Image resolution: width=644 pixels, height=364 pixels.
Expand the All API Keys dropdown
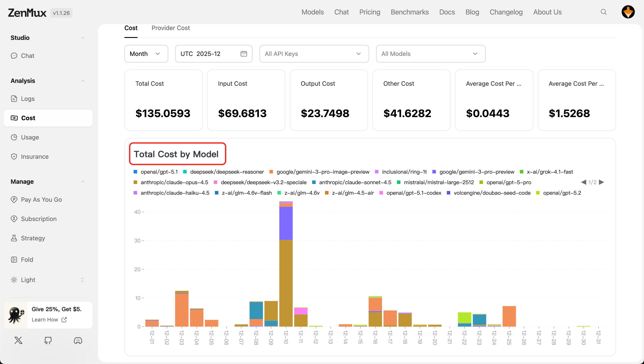pos(314,54)
